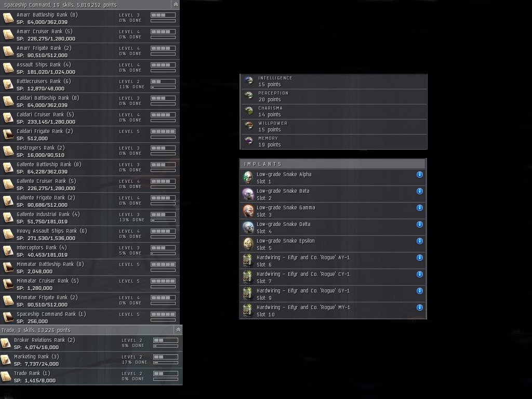Select the Marketing Rank (3) skill
The image size is (532, 399).
pyautogui.click(x=91, y=360)
